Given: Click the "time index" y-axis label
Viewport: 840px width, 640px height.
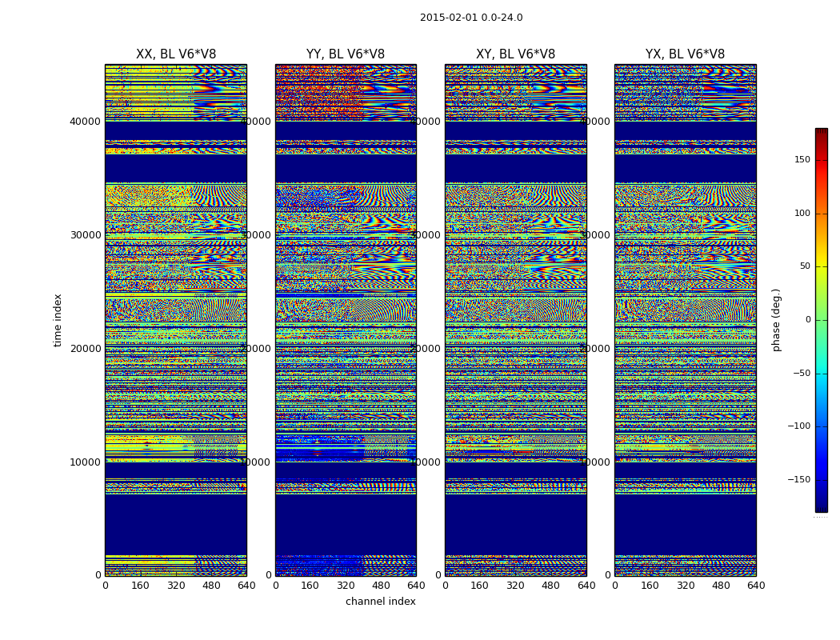Looking at the screenshot, I should 58,320.
